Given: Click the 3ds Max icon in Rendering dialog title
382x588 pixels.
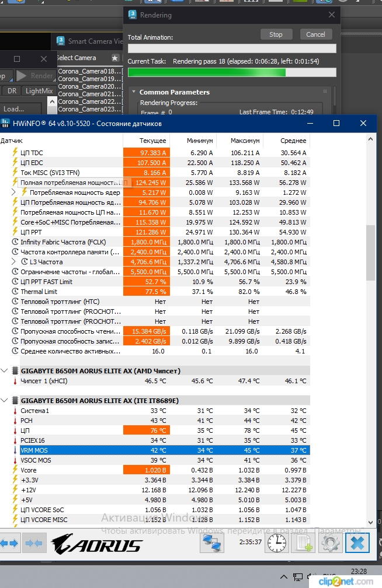Looking at the screenshot, I should (132, 15).
